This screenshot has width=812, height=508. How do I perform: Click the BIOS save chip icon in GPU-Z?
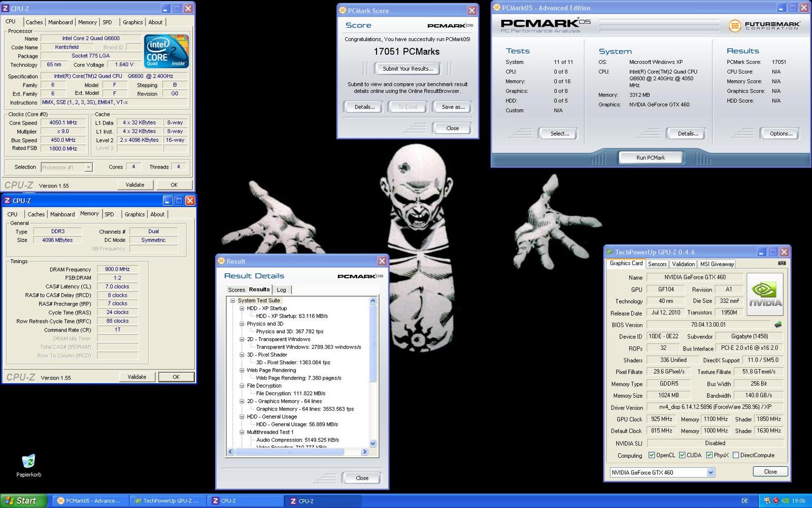pyautogui.click(x=777, y=324)
